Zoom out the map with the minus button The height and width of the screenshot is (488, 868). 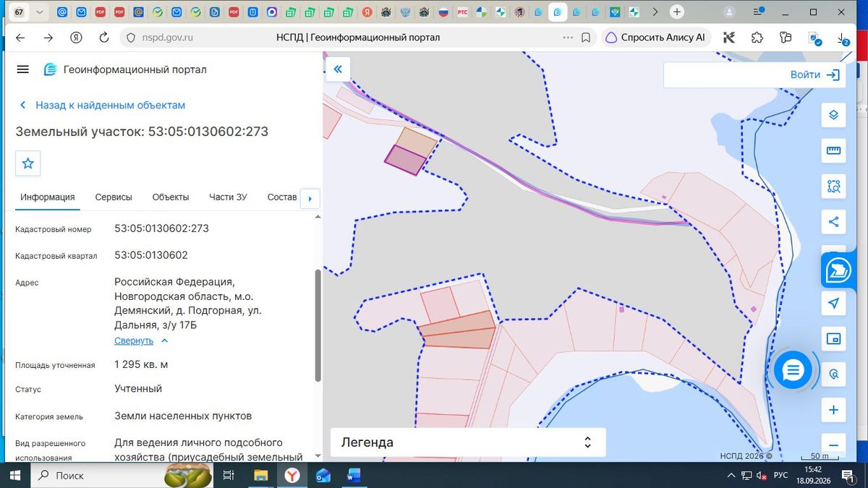833,445
